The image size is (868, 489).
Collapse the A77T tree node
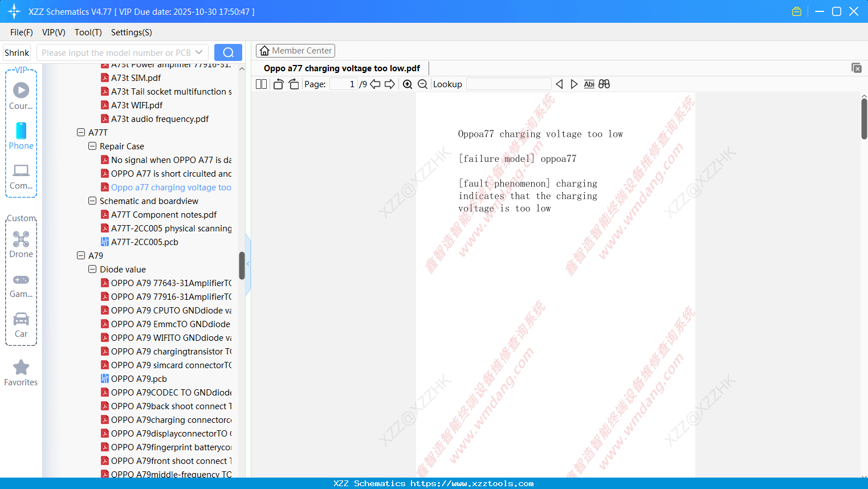click(x=81, y=132)
